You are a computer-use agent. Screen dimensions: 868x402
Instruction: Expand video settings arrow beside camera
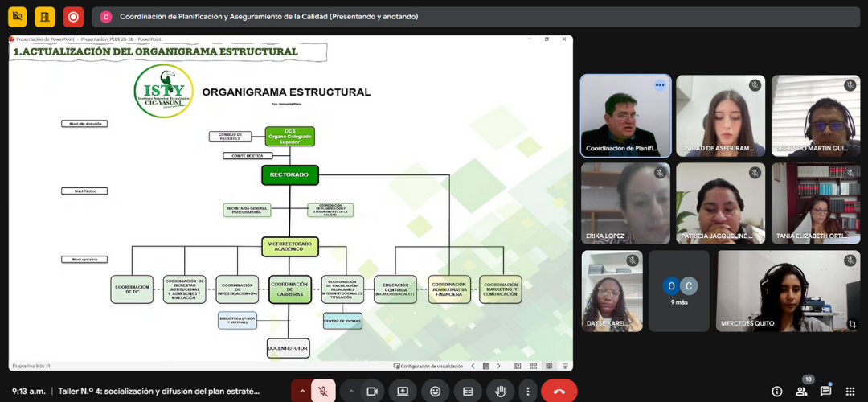tap(350, 391)
